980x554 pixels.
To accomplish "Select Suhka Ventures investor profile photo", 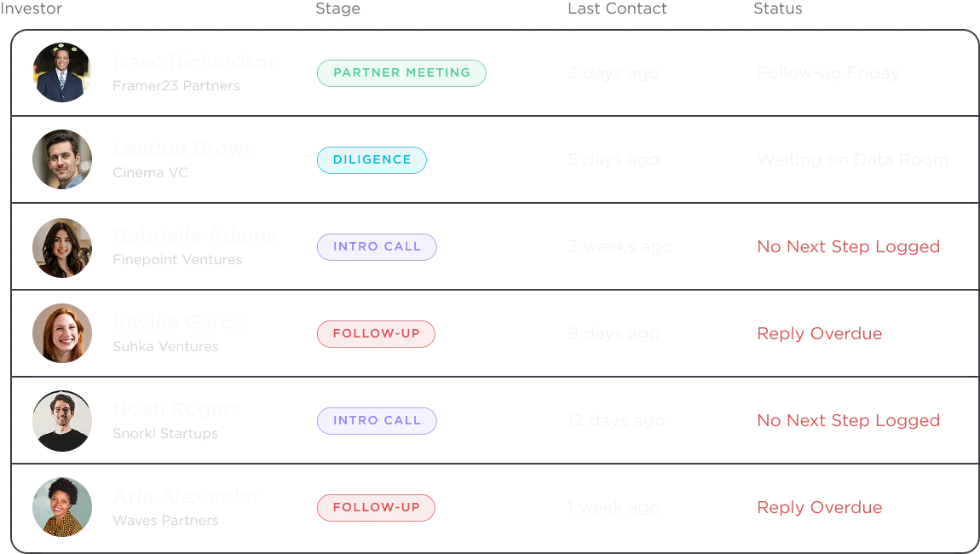I will (62, 333).
